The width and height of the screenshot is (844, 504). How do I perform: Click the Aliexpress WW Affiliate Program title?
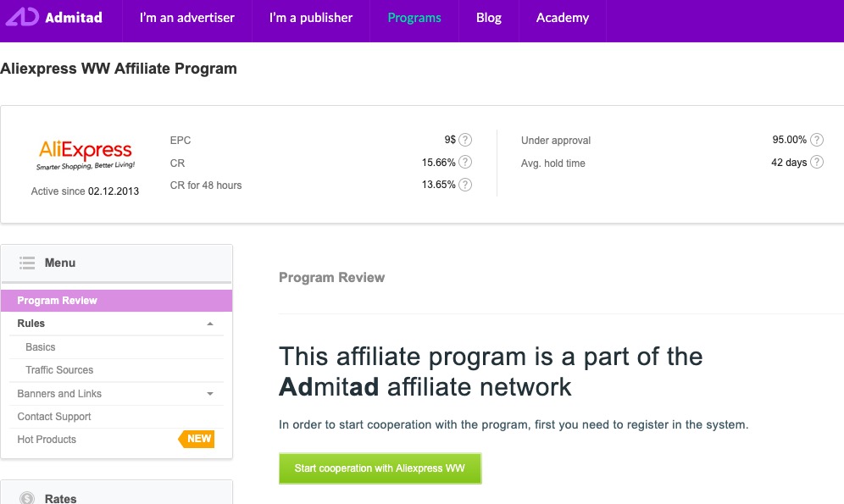tap(119, 69)
